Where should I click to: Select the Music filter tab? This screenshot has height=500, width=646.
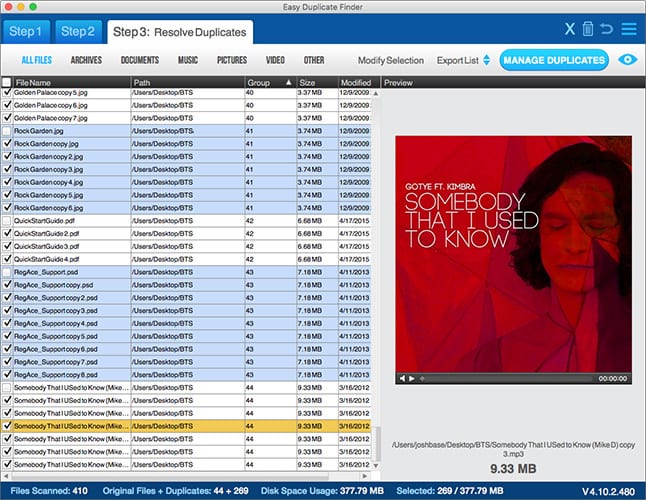[187, 60]
